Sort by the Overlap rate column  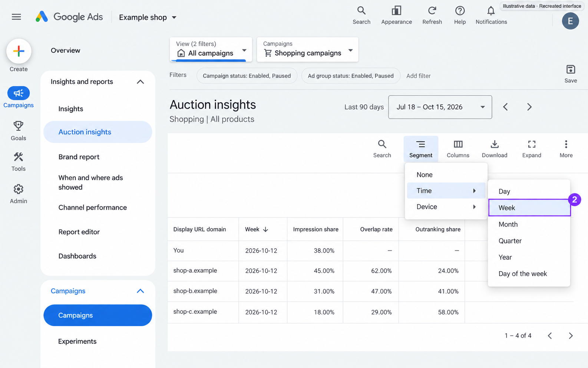click(x=376, y=229)
